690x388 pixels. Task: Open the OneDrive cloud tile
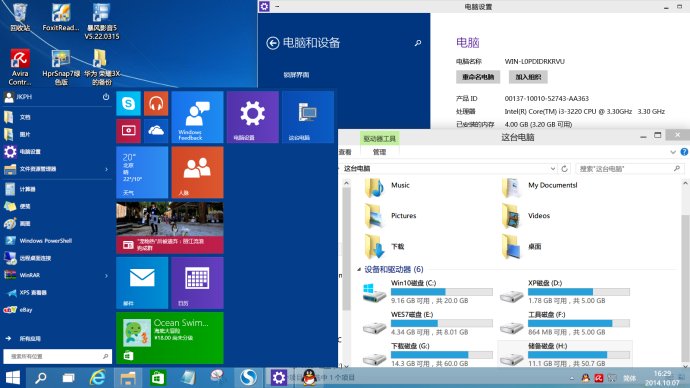(156, 131)
